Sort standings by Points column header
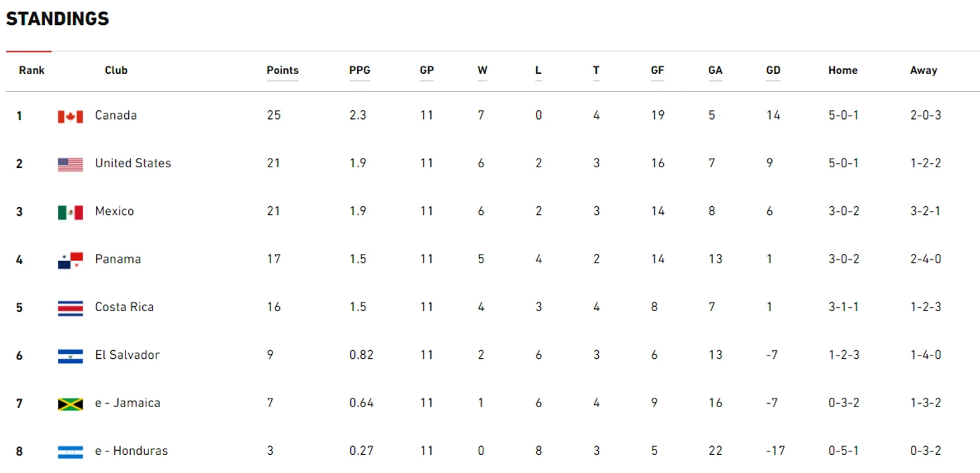 click(283, 70)
